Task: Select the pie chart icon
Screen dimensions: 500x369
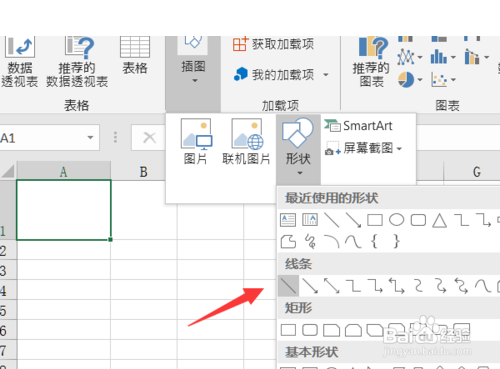Action: [x=406, y=80]
